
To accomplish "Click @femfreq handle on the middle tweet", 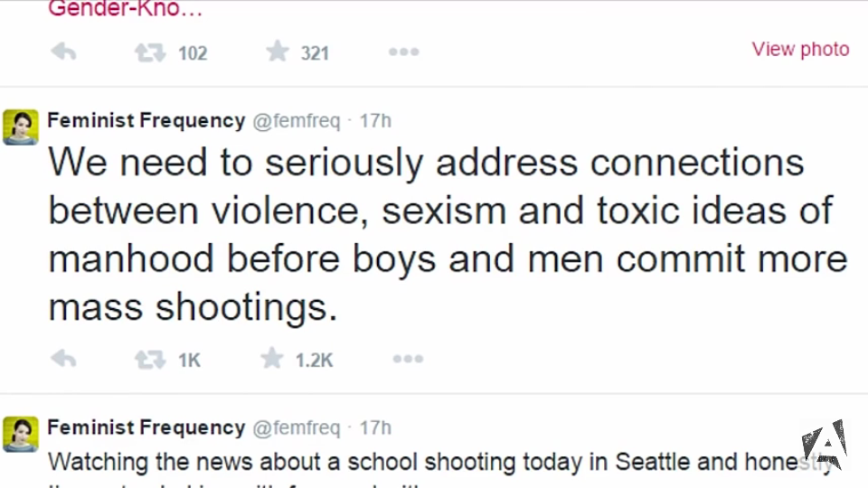I will [x=296, y=121].
